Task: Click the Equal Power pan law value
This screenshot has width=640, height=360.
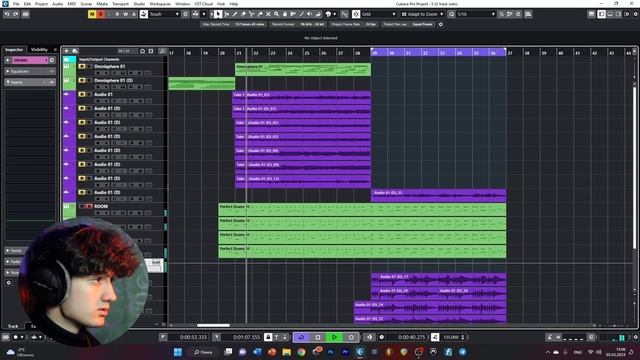Action: [422, 24]
